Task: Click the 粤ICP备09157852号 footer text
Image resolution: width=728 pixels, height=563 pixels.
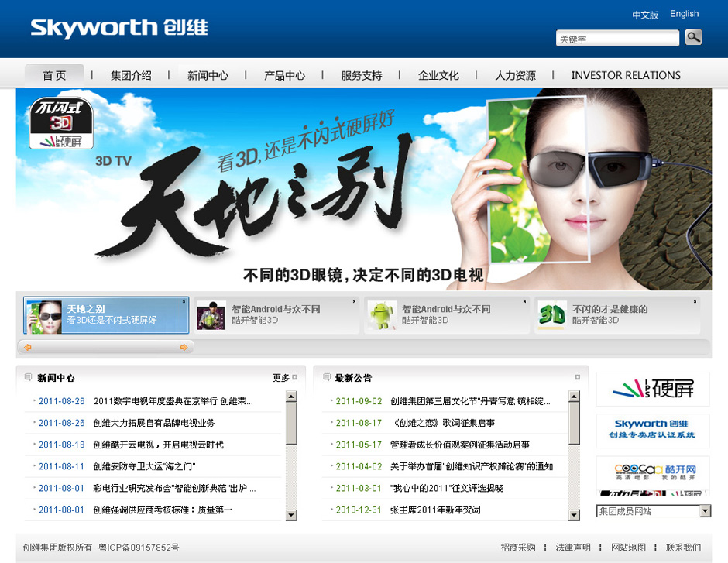Action: click(x=139, y=548)
